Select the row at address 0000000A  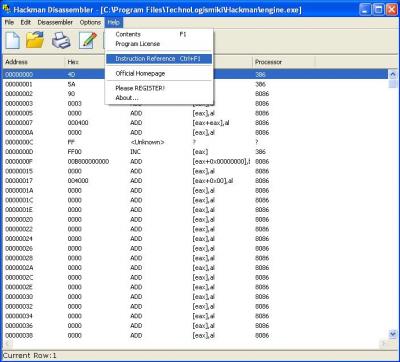196,133
